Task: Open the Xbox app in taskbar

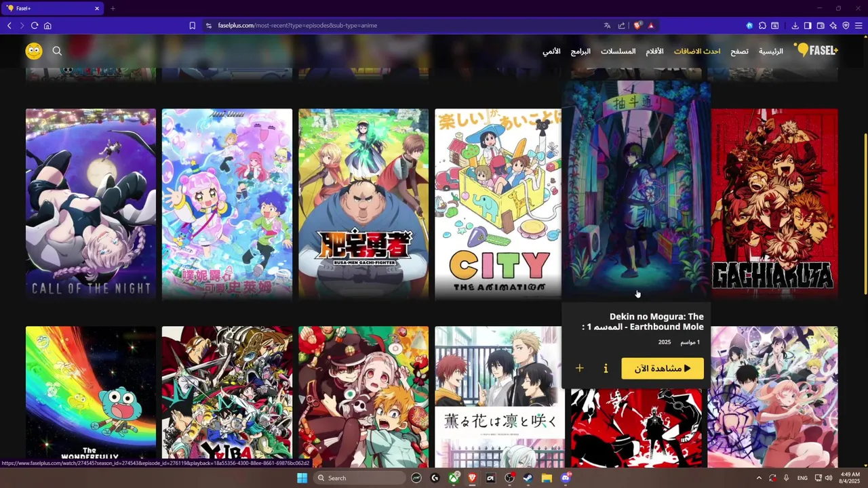Action: (454, 478)
